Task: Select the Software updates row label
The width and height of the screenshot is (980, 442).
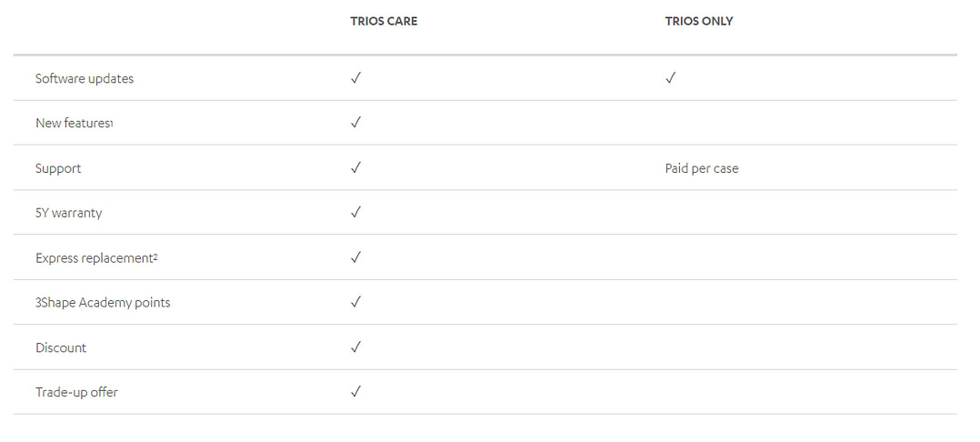Action: (x=85, y=79)
